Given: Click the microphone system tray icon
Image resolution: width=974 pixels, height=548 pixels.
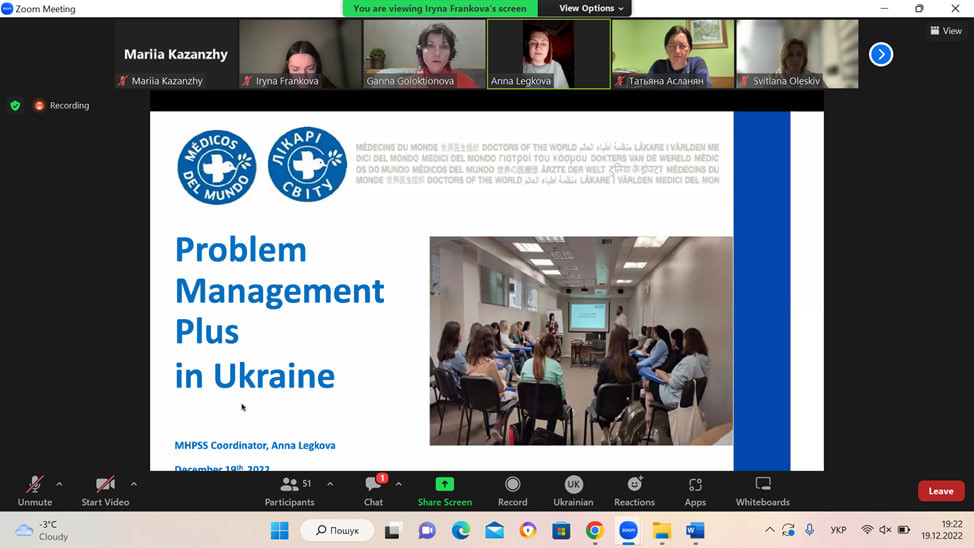Looking at the screenshot, I should tap(809, 530).
